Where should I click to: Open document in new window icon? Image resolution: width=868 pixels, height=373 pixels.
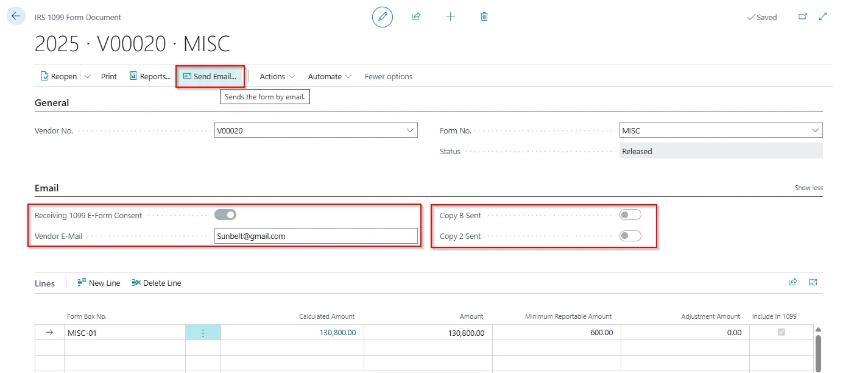pos(803,17)
